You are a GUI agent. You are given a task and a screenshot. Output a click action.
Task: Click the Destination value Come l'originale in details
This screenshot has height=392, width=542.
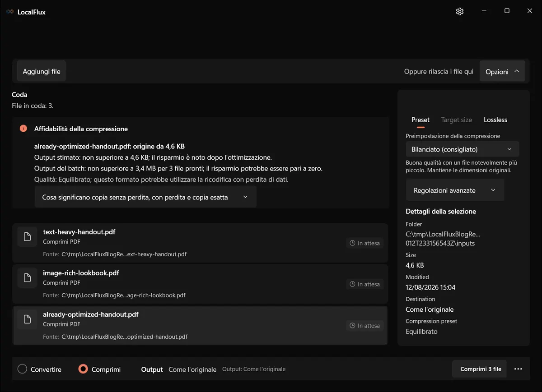click(x=430, y=309)
